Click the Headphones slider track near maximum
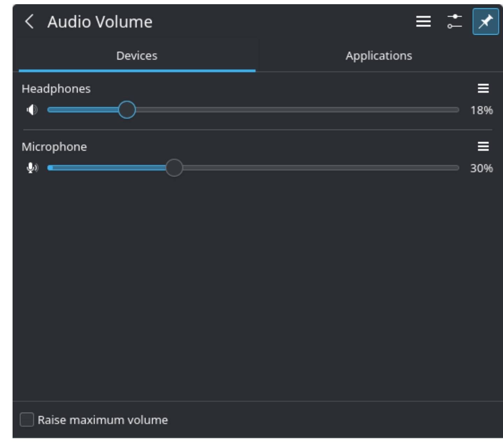 (x=451, y=110)
